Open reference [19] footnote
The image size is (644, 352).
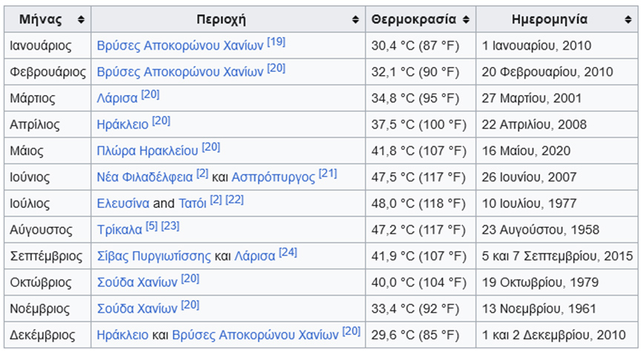(x=276, y=42)
